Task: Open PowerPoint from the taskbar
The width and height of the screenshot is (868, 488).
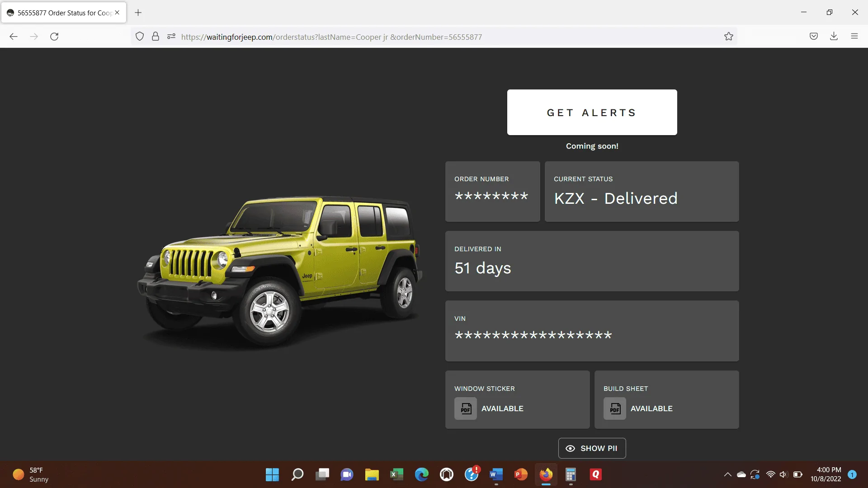Action: [521, 474]
